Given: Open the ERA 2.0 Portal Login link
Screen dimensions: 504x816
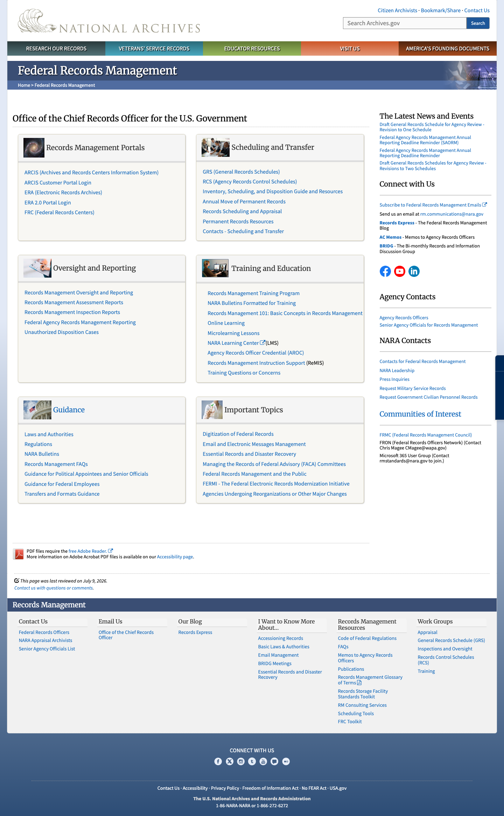Looking at the screenshot, I should click(48, 203).
